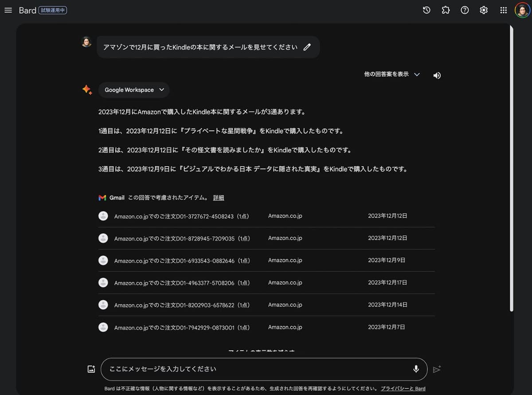532x395 pixels.
Task: Open the 詳細 link next to Gmail items
Action: pyautogui.click(x=218, y=197)
